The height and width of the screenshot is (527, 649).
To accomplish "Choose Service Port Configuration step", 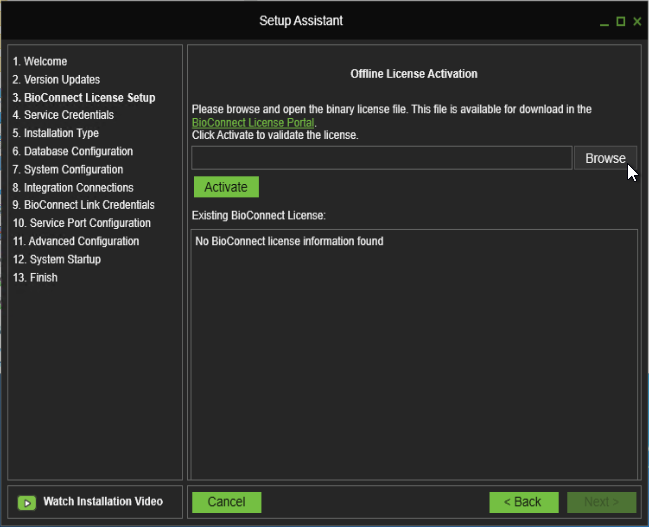I will (81, 224).
